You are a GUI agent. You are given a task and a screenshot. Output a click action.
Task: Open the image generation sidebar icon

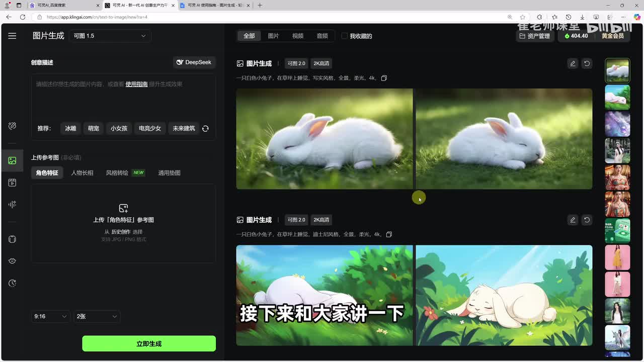pos(12,160)
